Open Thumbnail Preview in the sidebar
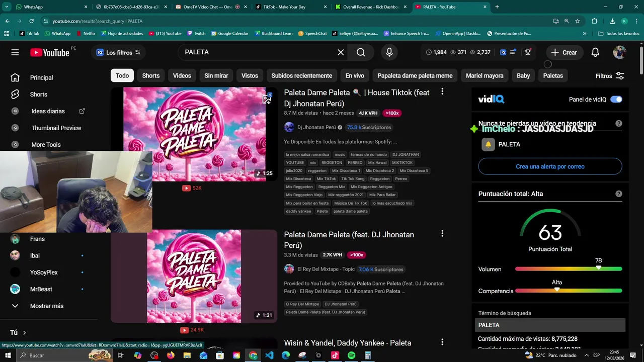 (56, 128)
